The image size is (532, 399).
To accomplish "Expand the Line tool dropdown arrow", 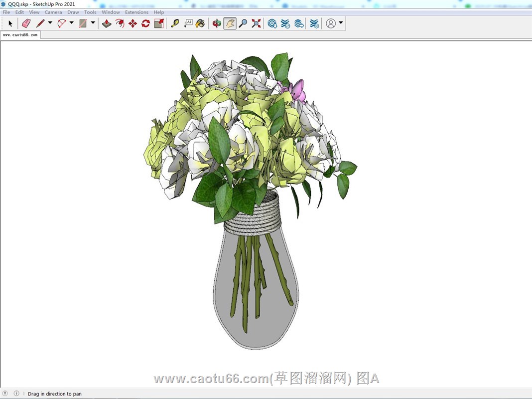I will 50,23.
